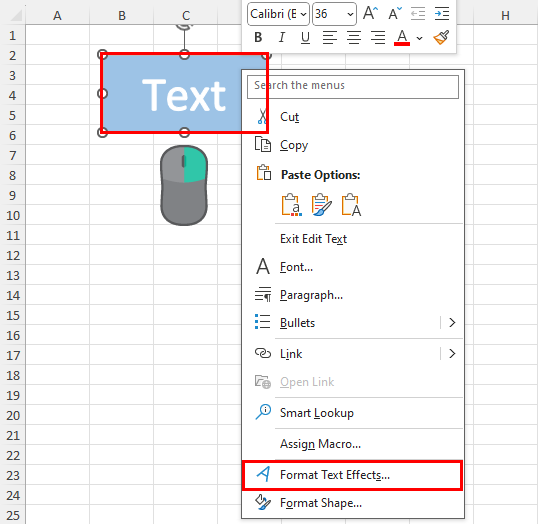Expand the Link submenu arrow

point(452,353)
